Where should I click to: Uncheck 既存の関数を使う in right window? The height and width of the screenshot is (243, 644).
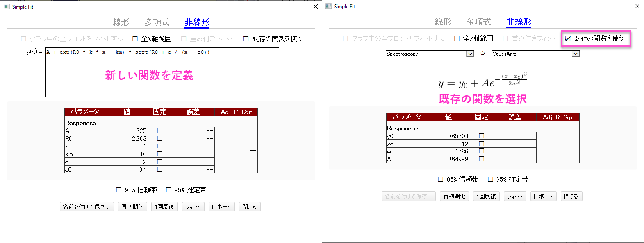tap(568, 38)
